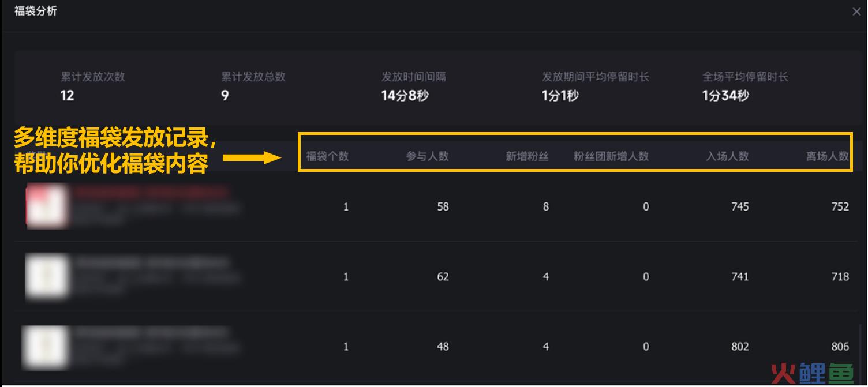Open the first row's red thumbnail

pyautogui.click(x=47, y=206)
